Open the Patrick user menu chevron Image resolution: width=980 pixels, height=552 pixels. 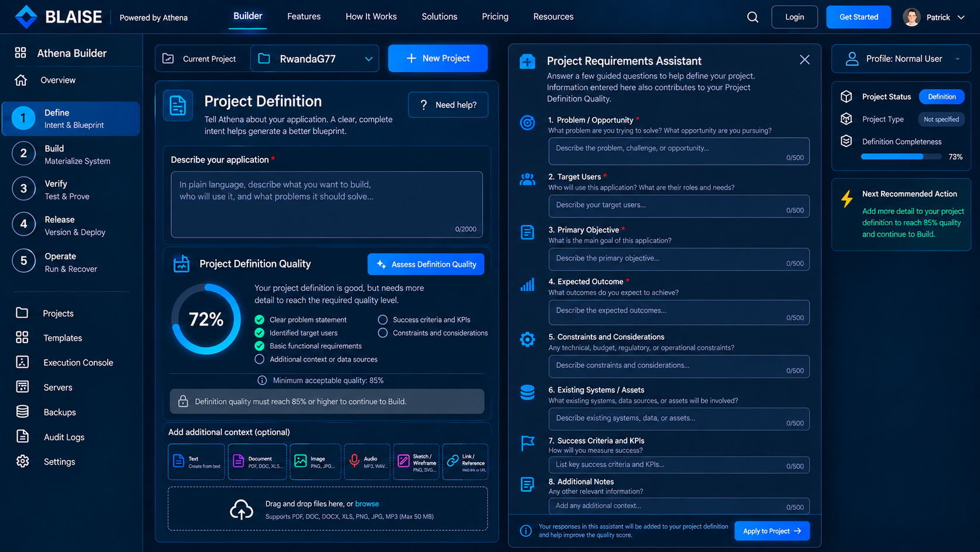(x=961, y=18)
